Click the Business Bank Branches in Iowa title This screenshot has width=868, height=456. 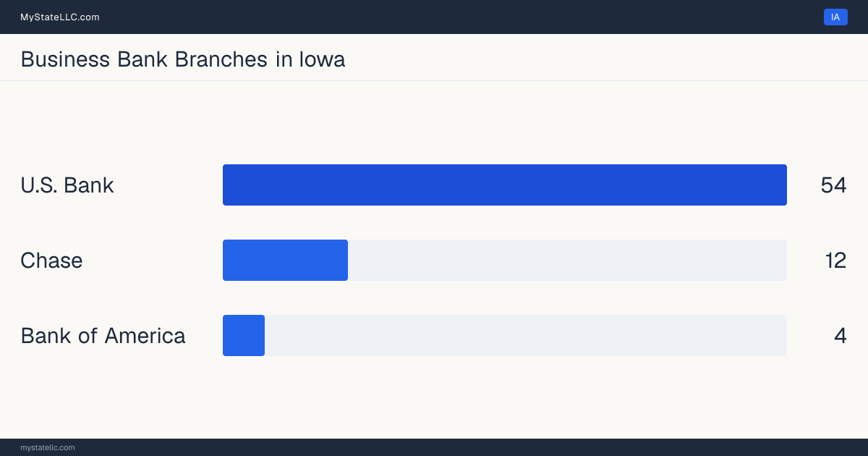(x=183, y=59)
